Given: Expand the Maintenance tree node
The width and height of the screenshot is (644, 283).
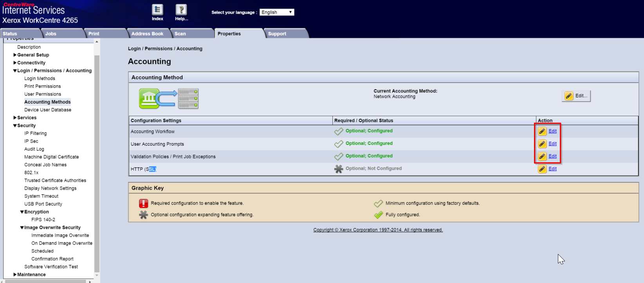Looking at the screenshot, I should click(15, 274).
